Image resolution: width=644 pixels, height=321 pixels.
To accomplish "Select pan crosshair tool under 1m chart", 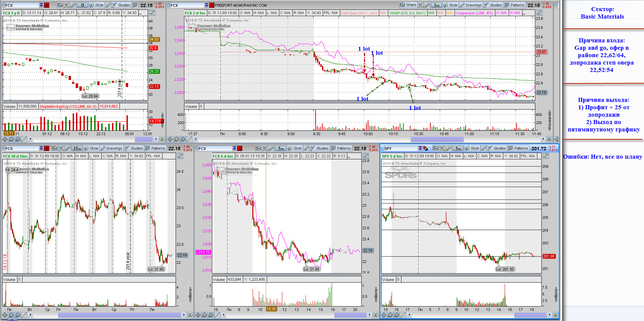I will pyautogui.click(x=170, y=139).
